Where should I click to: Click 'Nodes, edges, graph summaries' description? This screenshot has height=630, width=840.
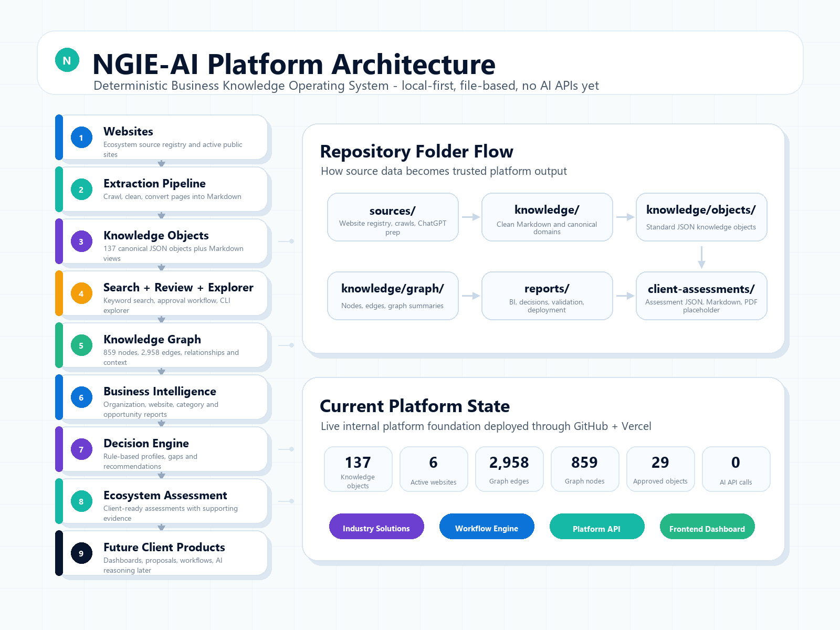[392, 306]
